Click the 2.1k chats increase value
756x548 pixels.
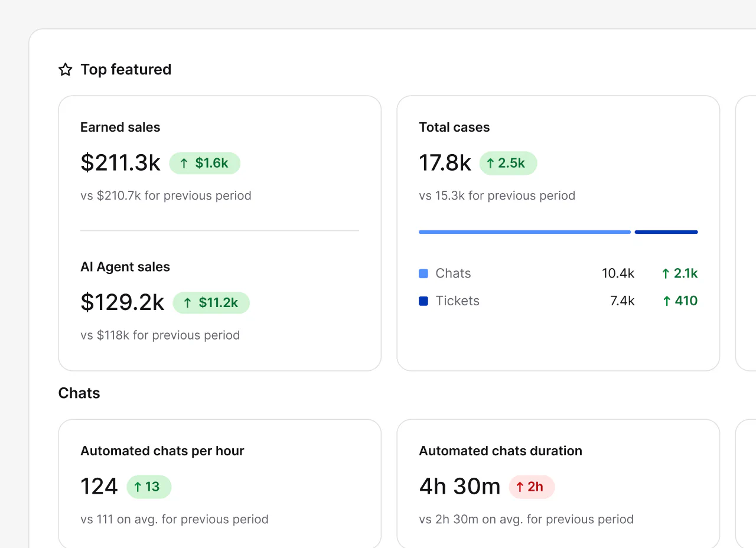tap(679, 273)
